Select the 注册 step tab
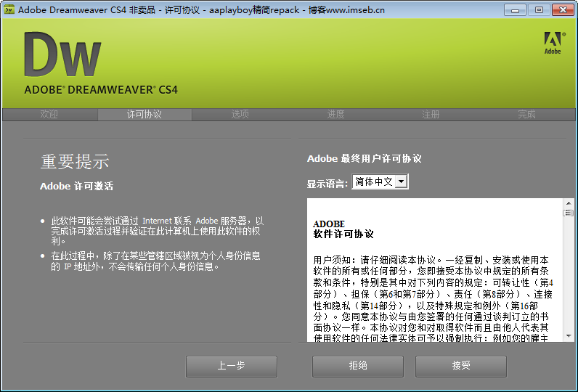This screenshot has width=578, height=392. coord(431,114)
